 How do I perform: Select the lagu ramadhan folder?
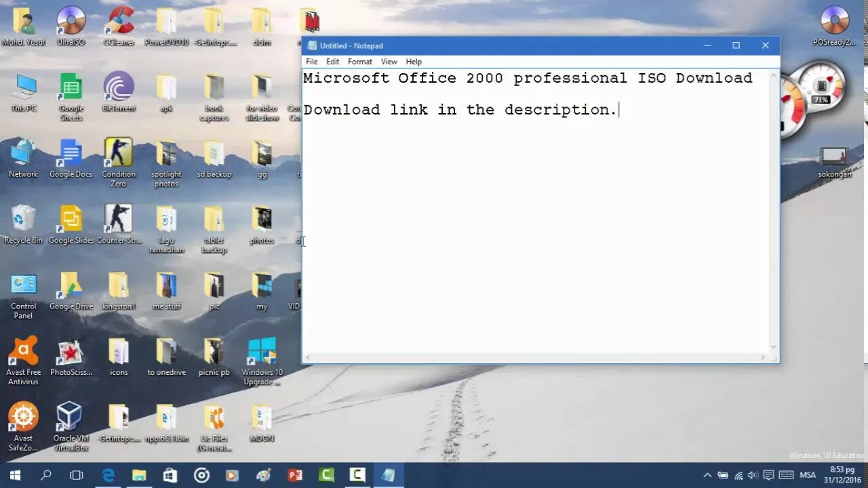pyautogui.click(x=167, y=229)
